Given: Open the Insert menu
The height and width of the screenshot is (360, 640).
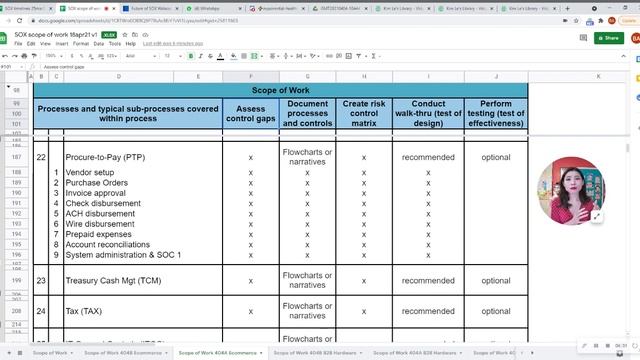Looking at the screenshot, I should [62, 44].
